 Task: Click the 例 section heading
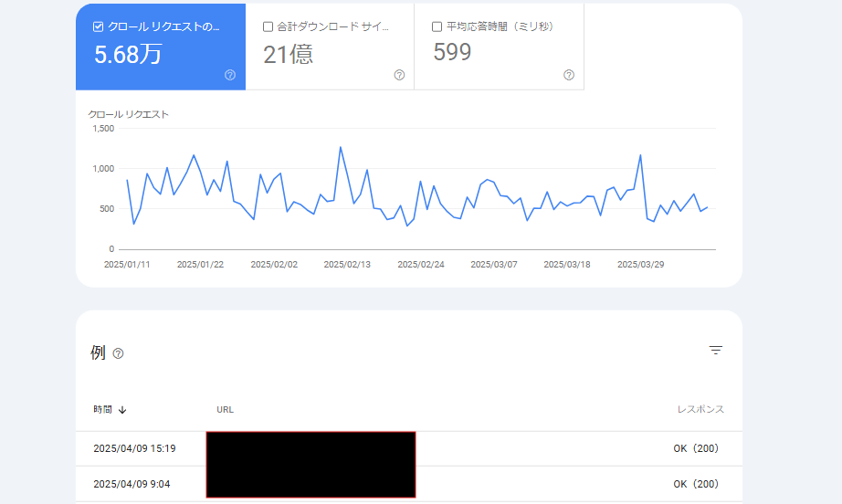(98, 352)
